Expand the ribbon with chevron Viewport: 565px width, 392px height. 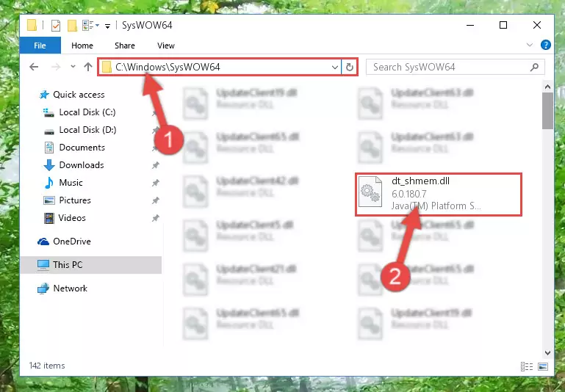[529, 45]
